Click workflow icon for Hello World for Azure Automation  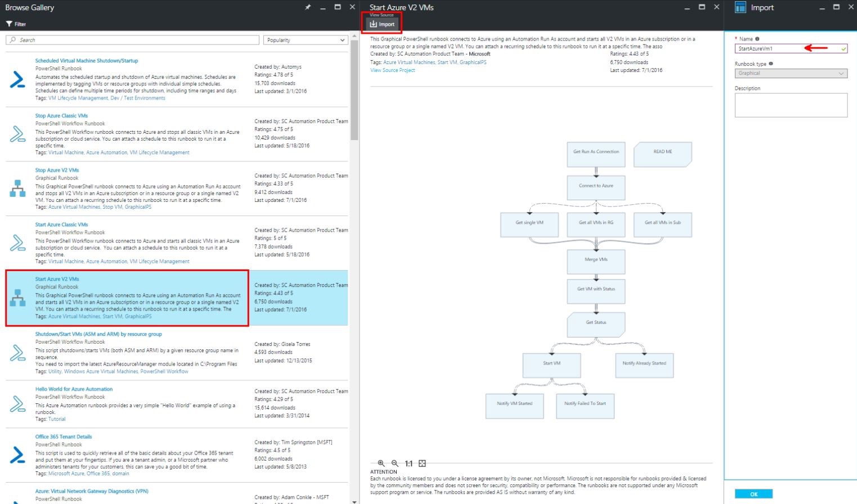point(17,404)
